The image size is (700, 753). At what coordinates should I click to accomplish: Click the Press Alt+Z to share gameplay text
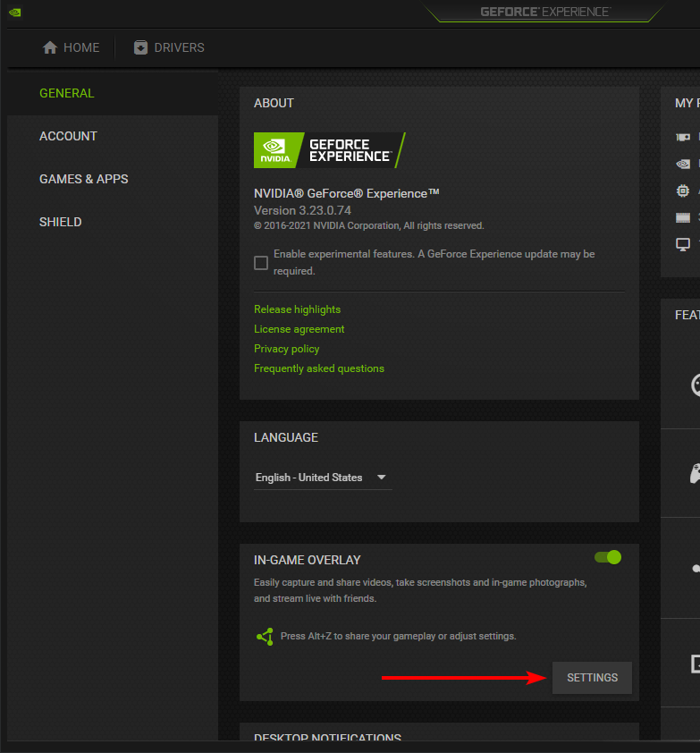(x=399, y=637)
